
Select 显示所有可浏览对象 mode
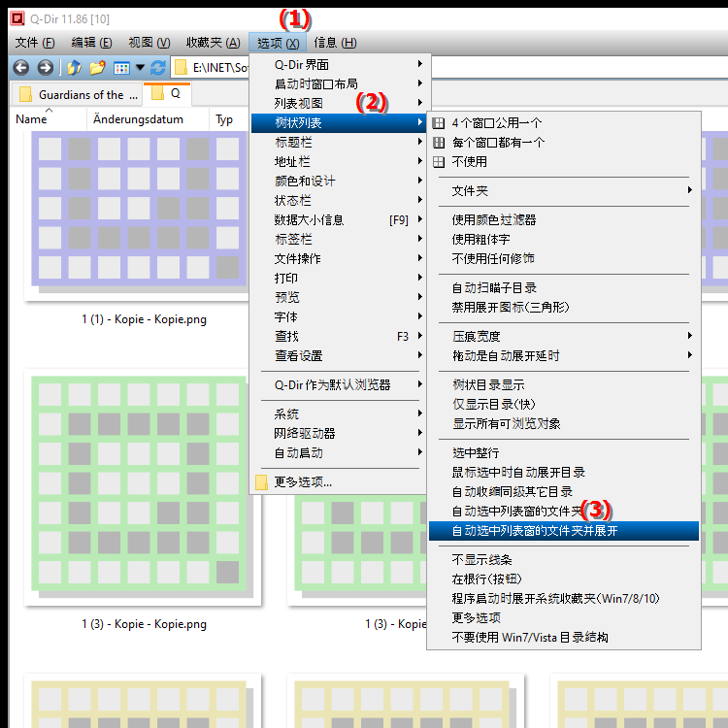pyautogui.click(x=564, y=424)
